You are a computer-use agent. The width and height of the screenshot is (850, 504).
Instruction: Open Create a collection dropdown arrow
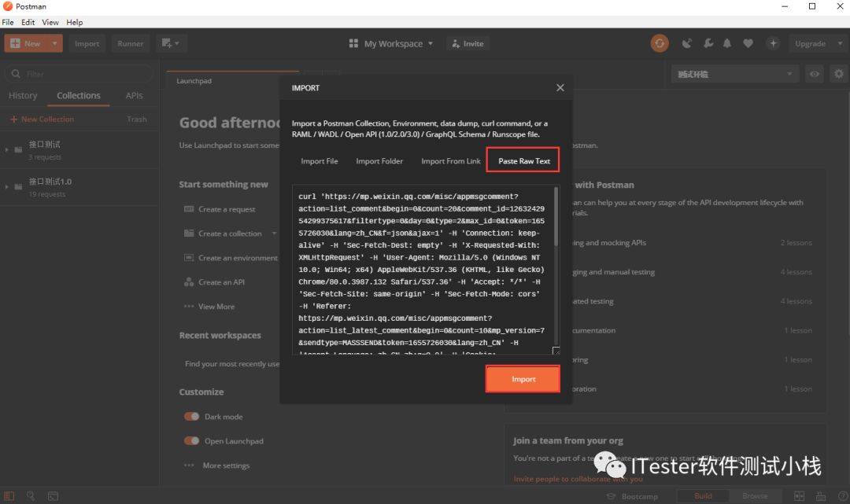pos(275,234)
